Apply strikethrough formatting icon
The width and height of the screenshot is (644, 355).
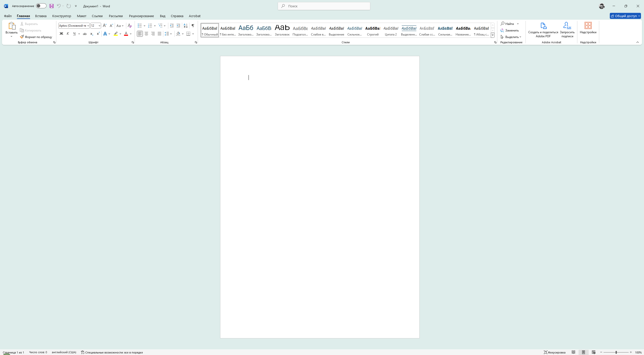point(85,34)
